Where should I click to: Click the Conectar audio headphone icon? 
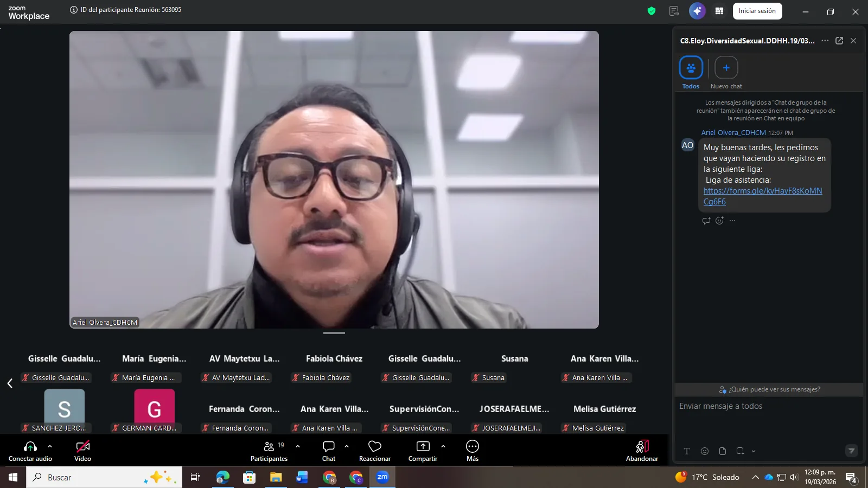(x=30, y=447)
